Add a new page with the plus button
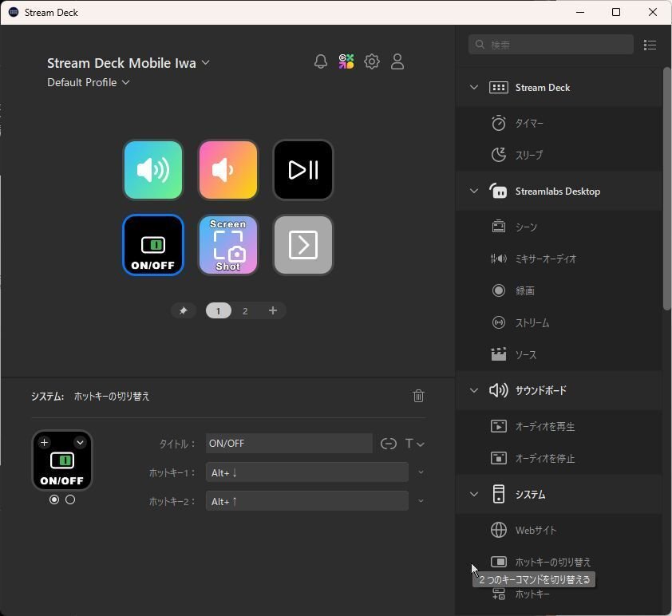Viewport: 672px width, 616px height. 273,310
